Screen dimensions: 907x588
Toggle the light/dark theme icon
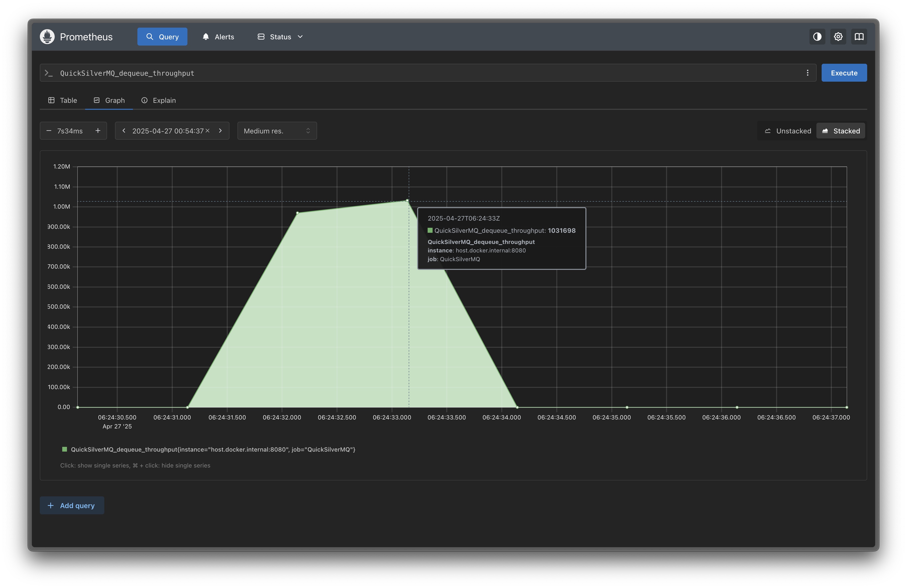tap(817, 37)
